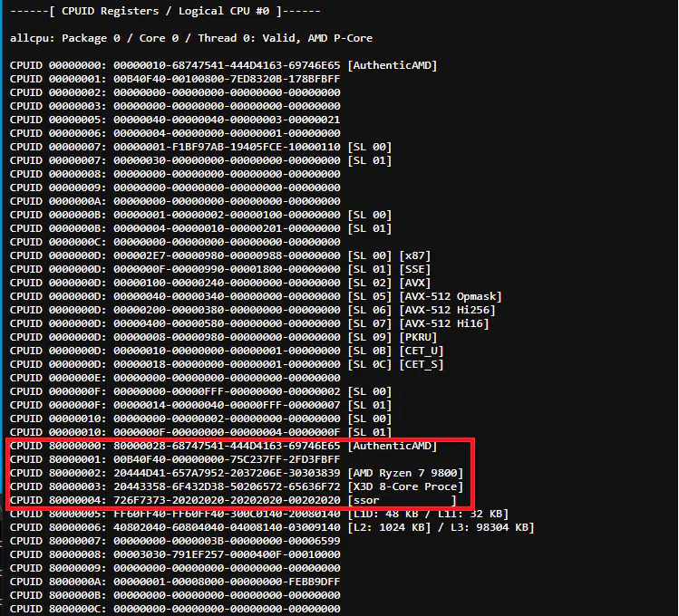
Task: Click CPUID 0000000B row tagged [SL 00]
Action: (x=201, y=215)
